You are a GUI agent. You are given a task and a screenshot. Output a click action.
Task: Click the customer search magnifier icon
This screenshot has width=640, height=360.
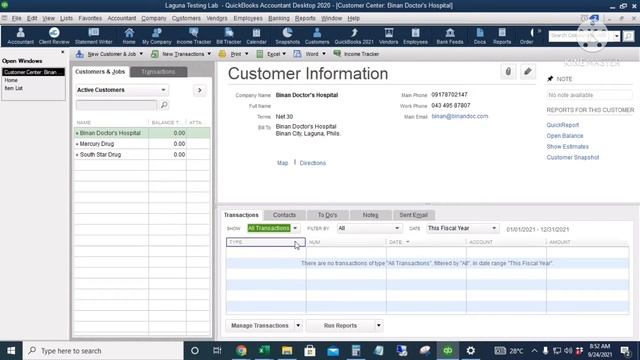(164, 105)
